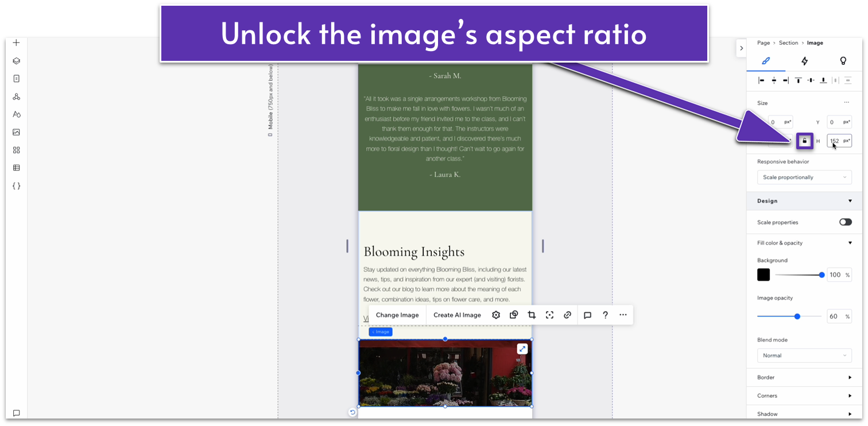Expand the Shadow section
The height and width of the screenshot is (426, 868).
[850, 414]
